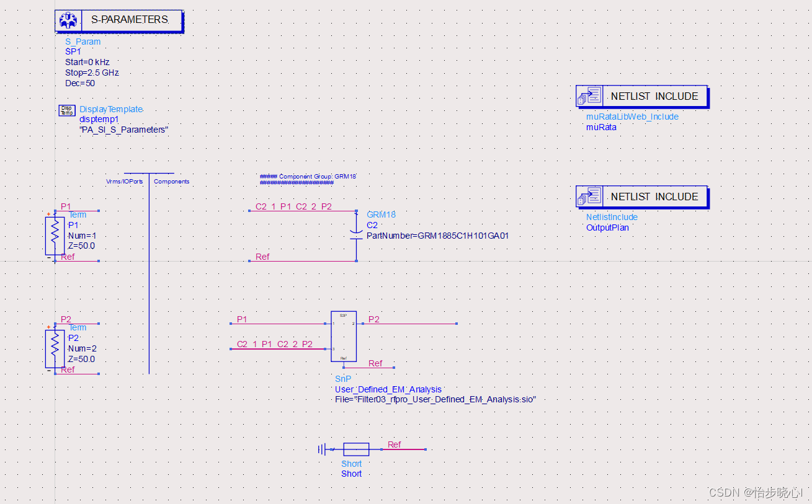Click the Stop=2.5 GHz parameter
Screen dimensions: 812x504
point(92,73)
